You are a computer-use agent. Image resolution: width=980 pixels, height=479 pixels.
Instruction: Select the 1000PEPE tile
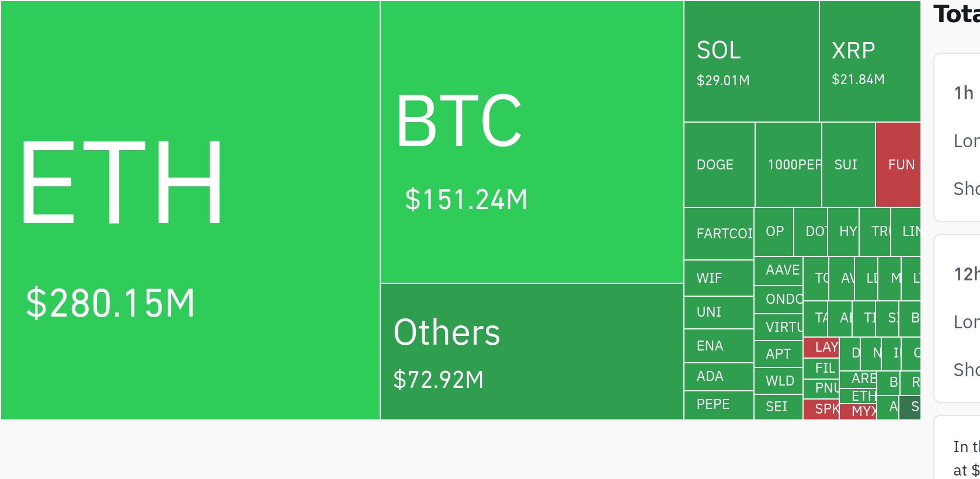[788, 165]
